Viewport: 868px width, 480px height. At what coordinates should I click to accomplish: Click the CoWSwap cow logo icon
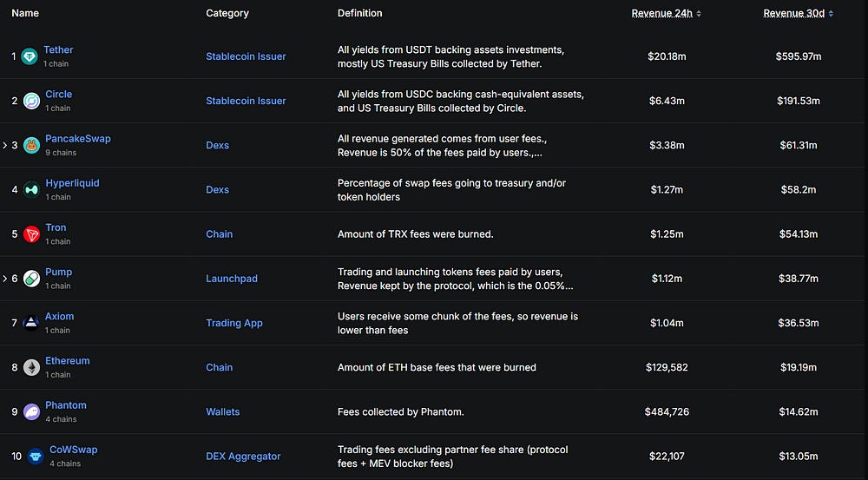(36, 457)
